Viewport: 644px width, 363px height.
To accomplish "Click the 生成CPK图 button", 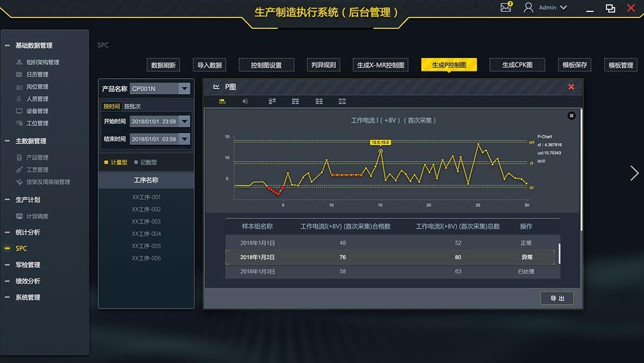I will pos(517,65).
